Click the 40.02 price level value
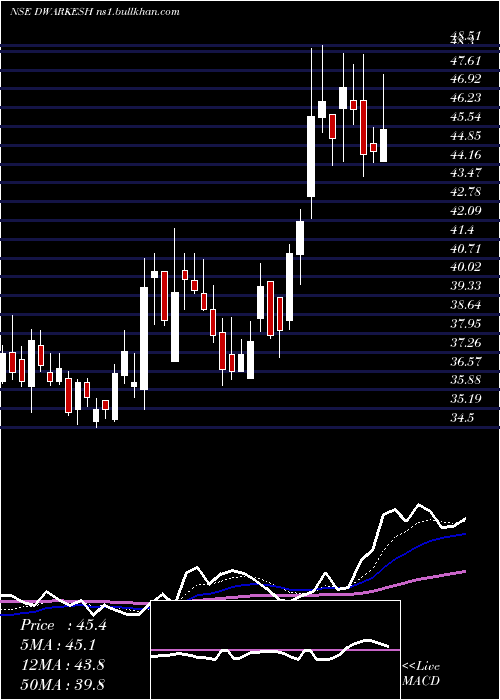The height and width of the screenshot is (700, 500). [x=466, y=267]
